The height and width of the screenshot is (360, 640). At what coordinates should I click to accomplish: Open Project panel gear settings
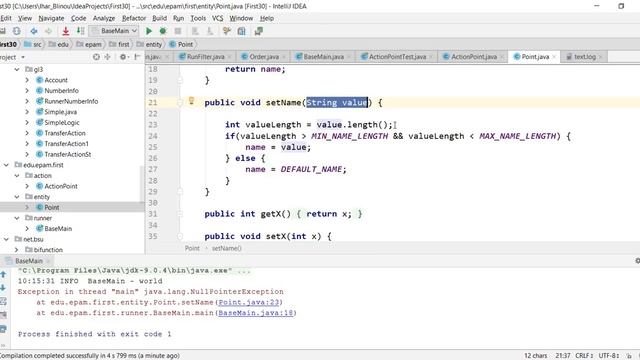[123, 57]
